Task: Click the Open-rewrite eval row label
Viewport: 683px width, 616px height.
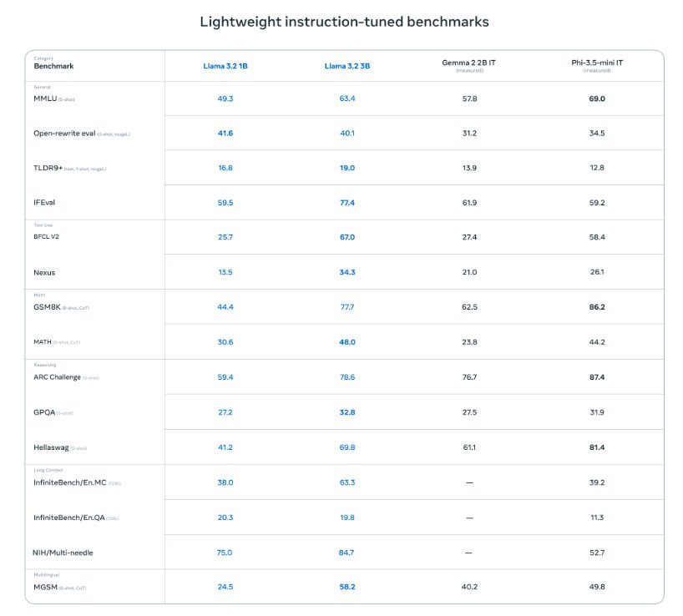Action: pos(64,134)
